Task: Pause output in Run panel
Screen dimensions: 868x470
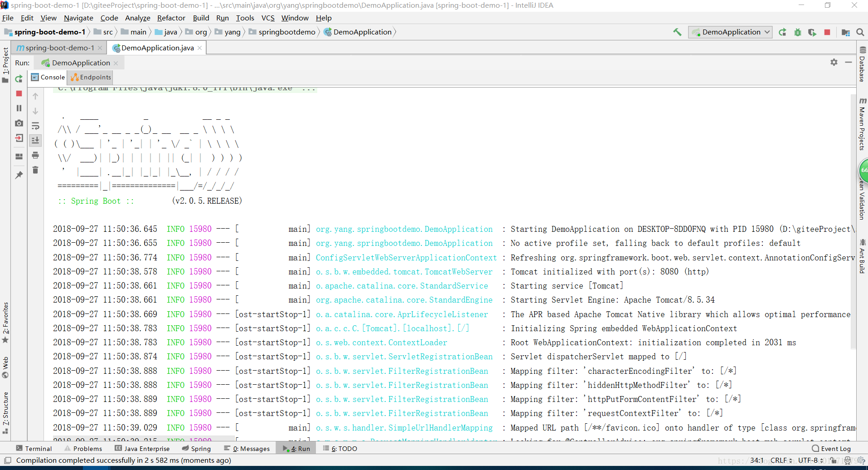Action: [x=19, y=108]
